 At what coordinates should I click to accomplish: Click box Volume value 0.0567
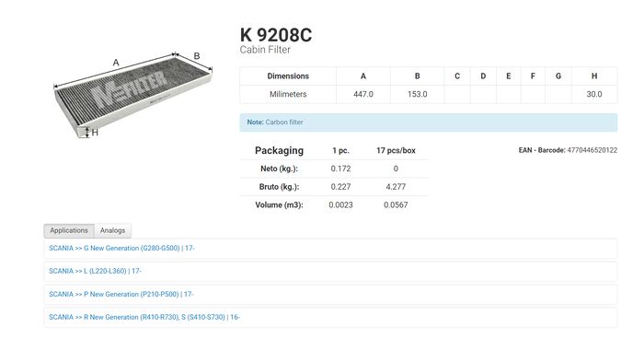coord(396,204)
